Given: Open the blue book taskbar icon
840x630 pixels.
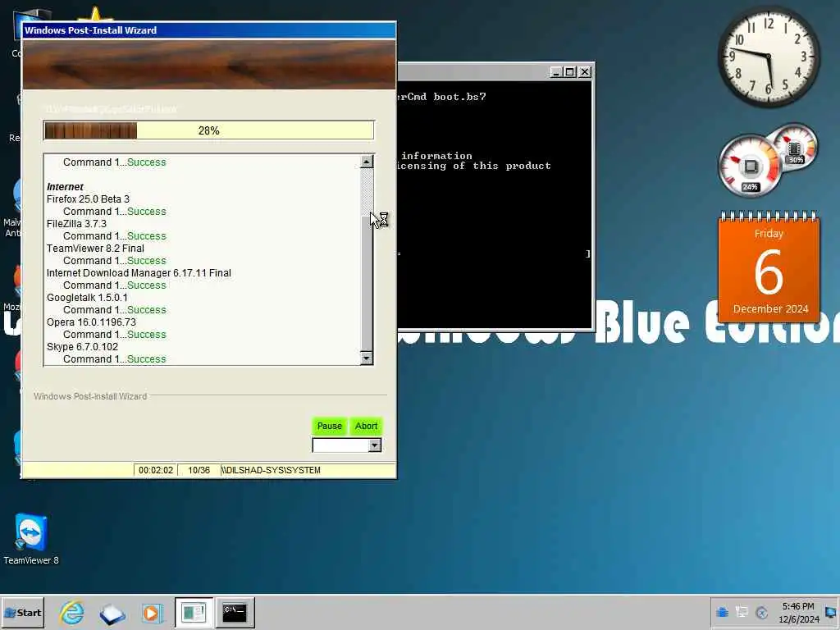Looking at the screenshot, I should tap(112, 614).
